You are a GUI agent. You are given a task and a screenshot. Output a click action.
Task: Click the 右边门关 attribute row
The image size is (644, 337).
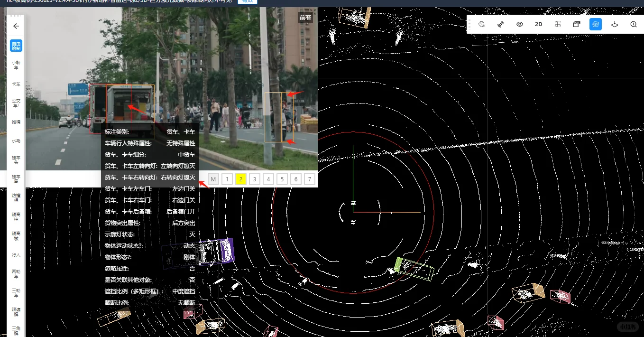[x=150, y=200]
